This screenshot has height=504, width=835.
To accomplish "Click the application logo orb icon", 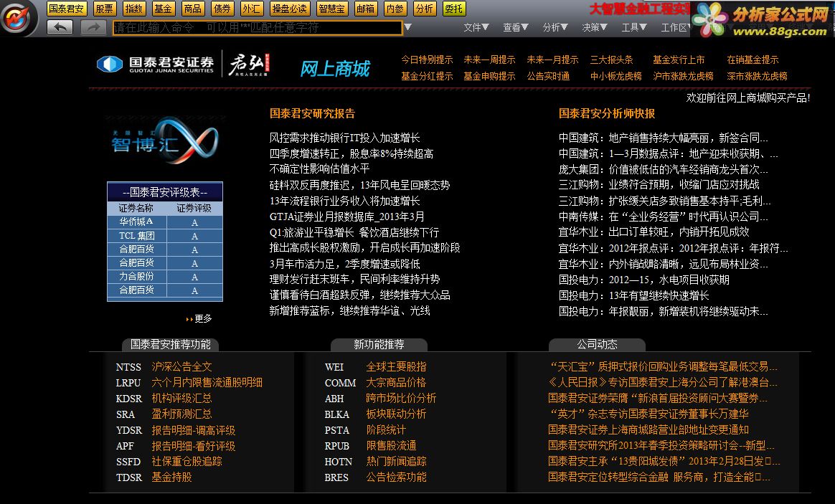I will [x=17, y=17].
